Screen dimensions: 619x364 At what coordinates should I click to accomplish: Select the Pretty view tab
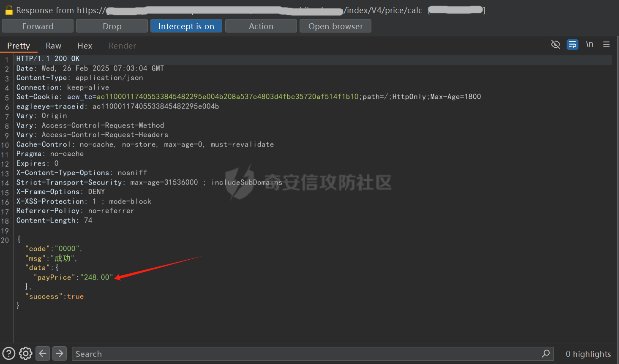tap(19, 46)
